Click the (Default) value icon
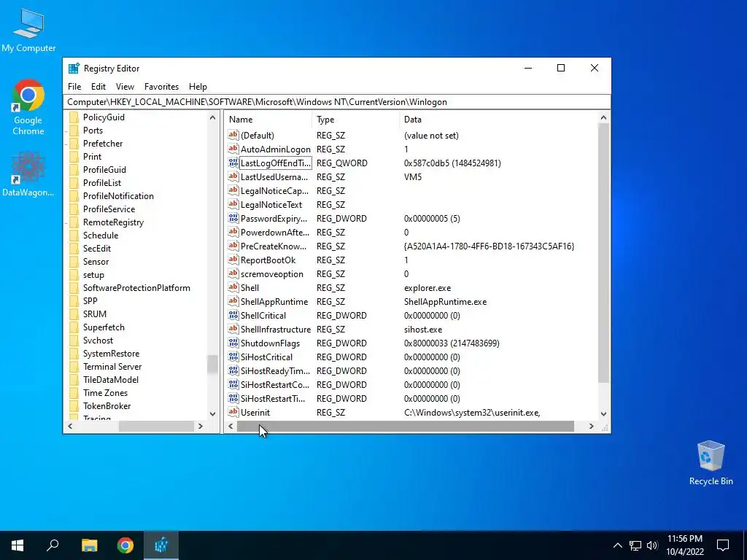The width and height of the screenshot is (747, 560). [233, 135]
